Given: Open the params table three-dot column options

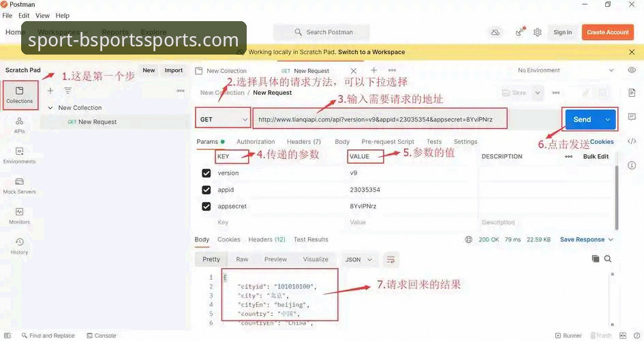Looking at the screenshot, I should click(x=568, y=157).
